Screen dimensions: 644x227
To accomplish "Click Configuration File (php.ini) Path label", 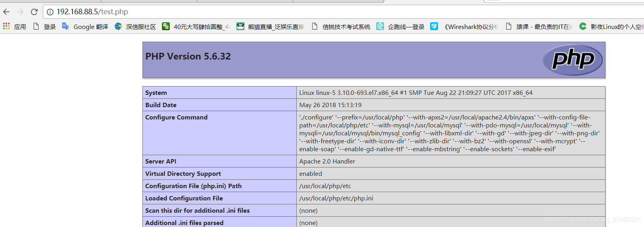I will pyautogui.click(x=193, y=186).
